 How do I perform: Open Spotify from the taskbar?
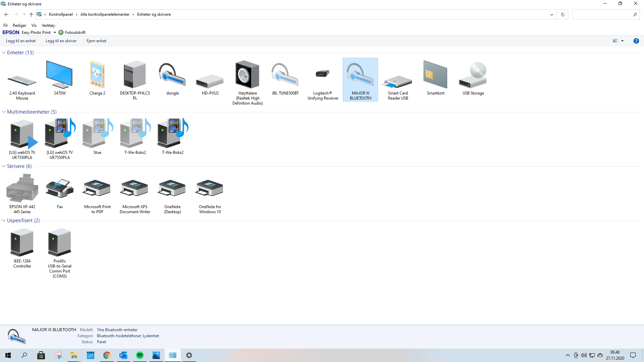tap(140, 355)
